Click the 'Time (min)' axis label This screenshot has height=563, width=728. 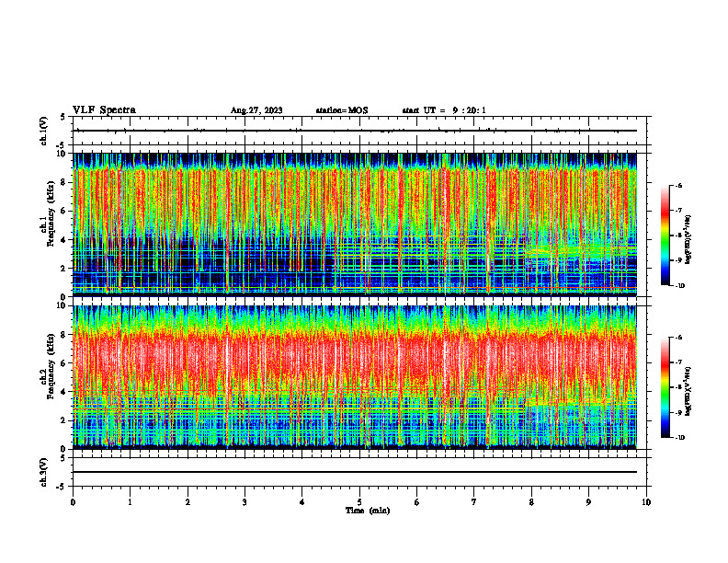pos(368,511)
